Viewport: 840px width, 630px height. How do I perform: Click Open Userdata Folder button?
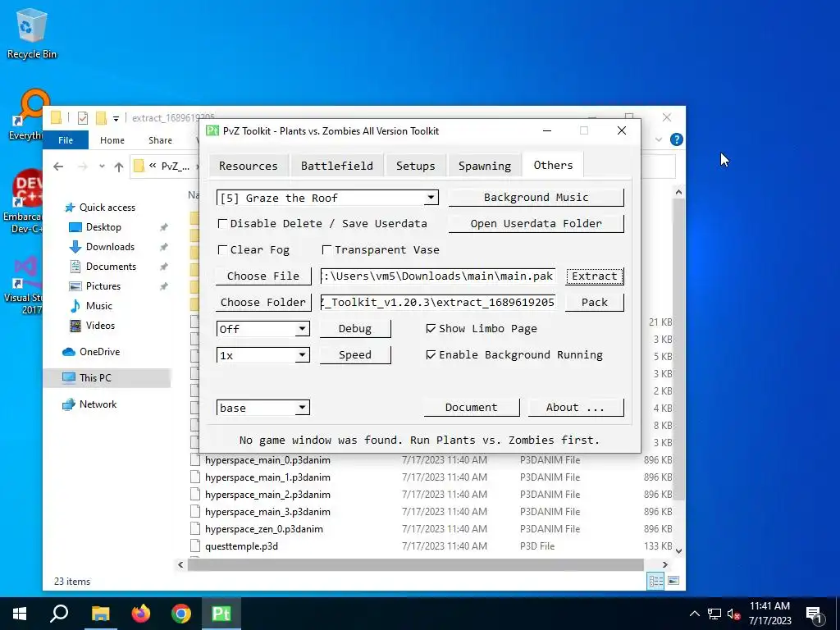(x=536, y=223)
